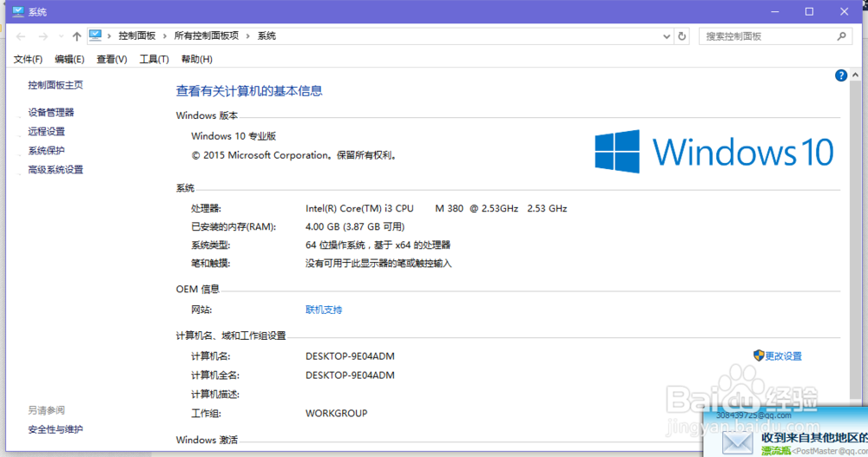Open 高级系统设置 from the sidebar
Screen dimensions: 868x457
point(56,170)
